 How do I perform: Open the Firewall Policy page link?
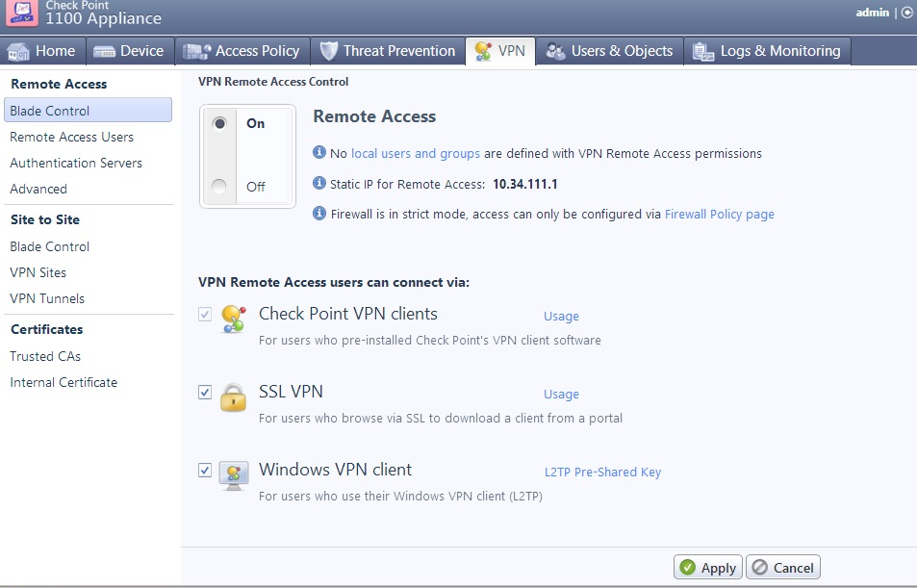tap(719, 215)
